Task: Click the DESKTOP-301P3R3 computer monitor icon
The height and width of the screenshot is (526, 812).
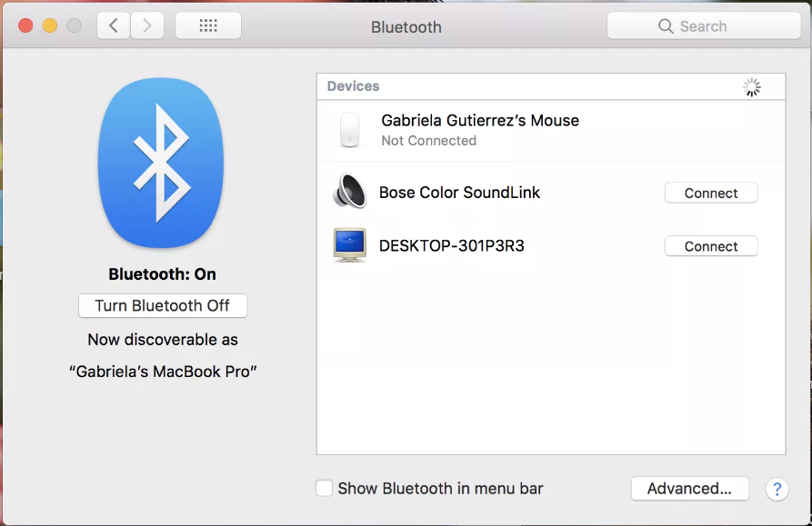Action: (x=349, y=244)
